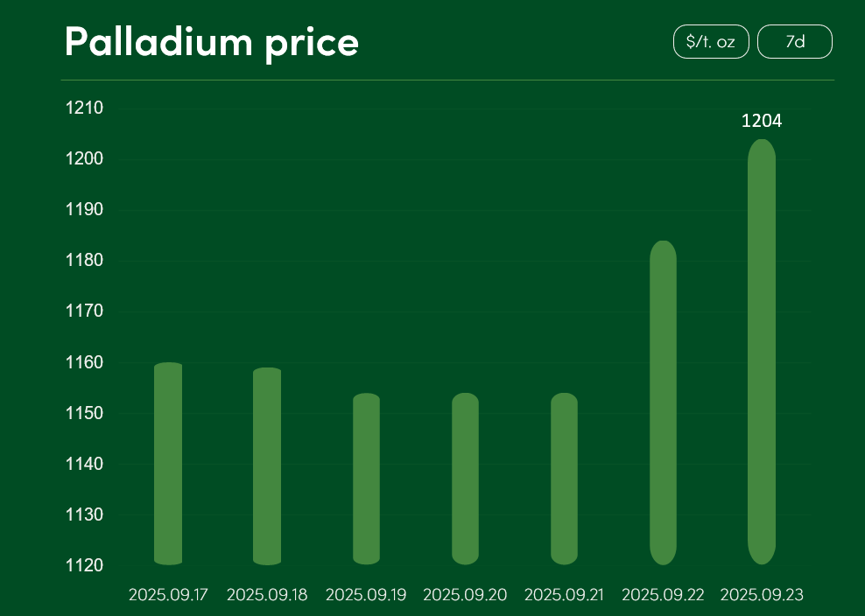Click the Palladium price chart title
Screen dimensions: 865x616
coord(212,42)
